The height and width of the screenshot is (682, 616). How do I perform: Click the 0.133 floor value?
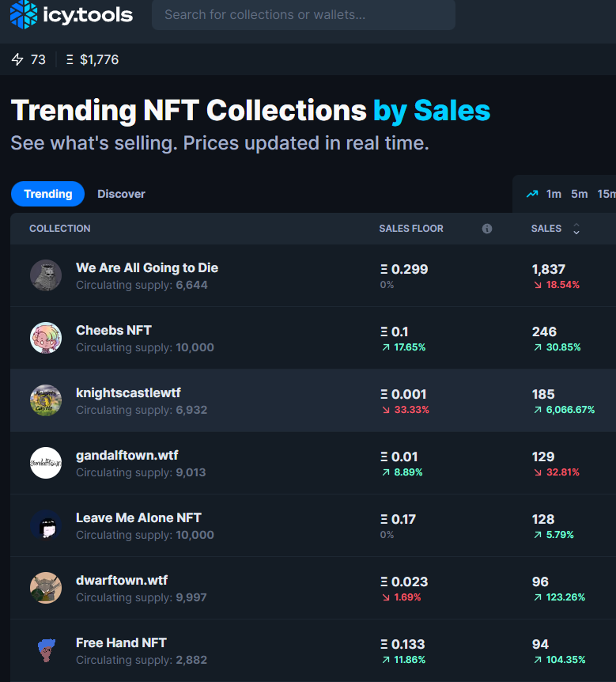coord(408,645)
